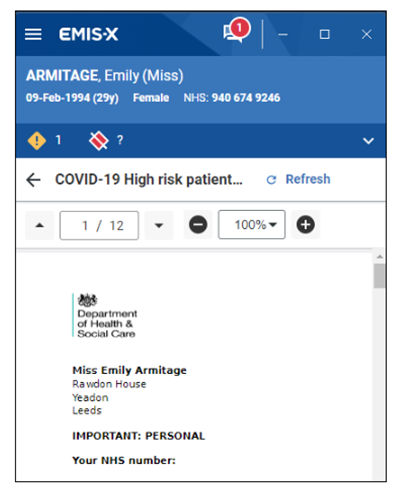Viewport: 404px width, 491px height.
Task: Expand the patient banner with the chevron
Action: 368,141
